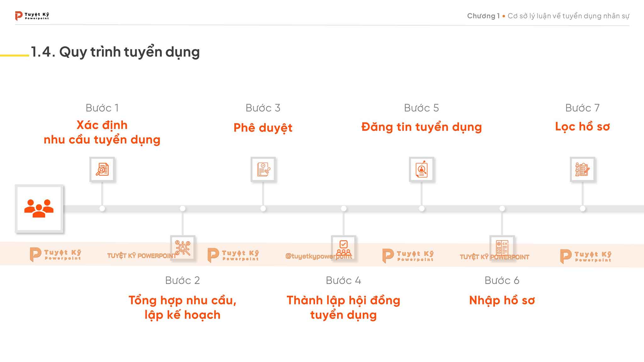Click the Lọc hồ sơ heading
This screenshot has width=644, height=362.
(x=582, y=126)
